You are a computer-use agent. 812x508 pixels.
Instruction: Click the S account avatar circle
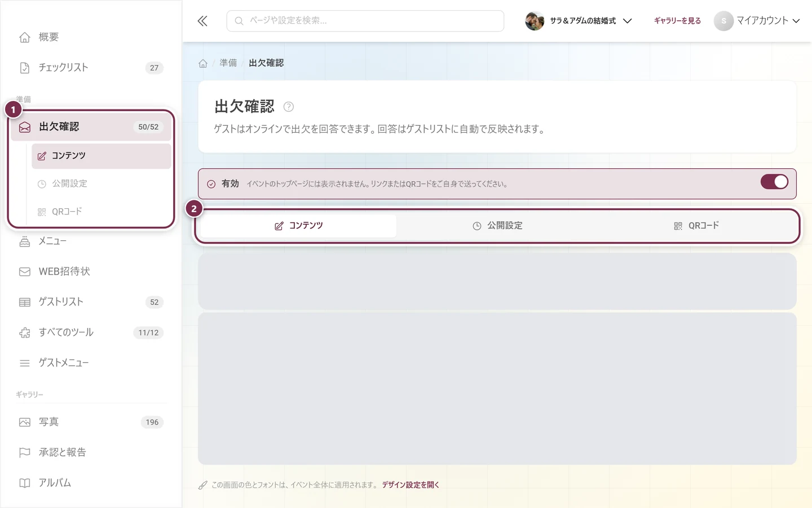723,21
